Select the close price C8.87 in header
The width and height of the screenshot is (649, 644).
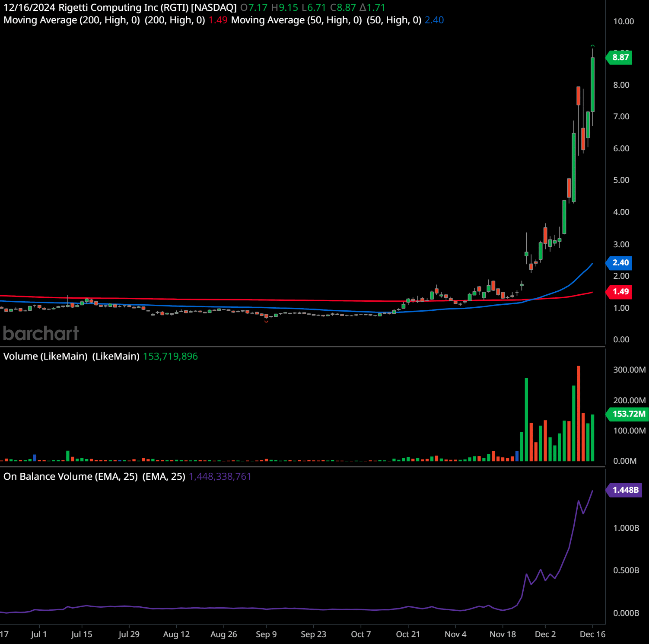coord(343,7)
